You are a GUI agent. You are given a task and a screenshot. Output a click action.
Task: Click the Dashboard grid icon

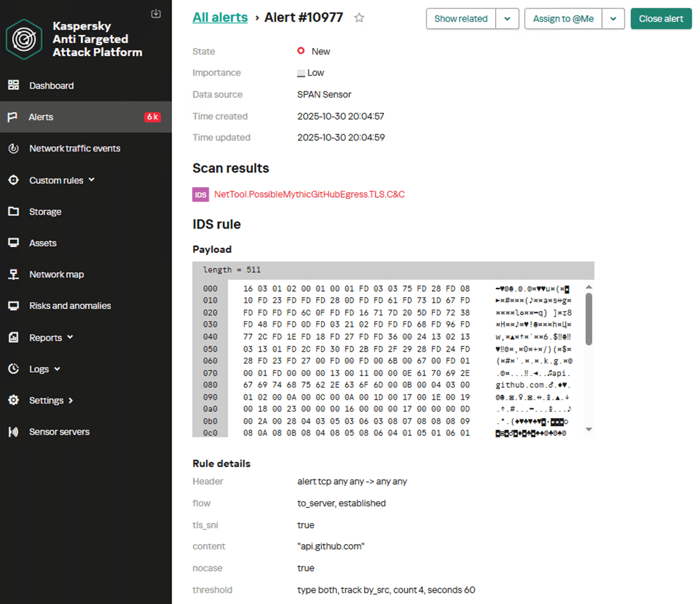[x=13, y=86]
